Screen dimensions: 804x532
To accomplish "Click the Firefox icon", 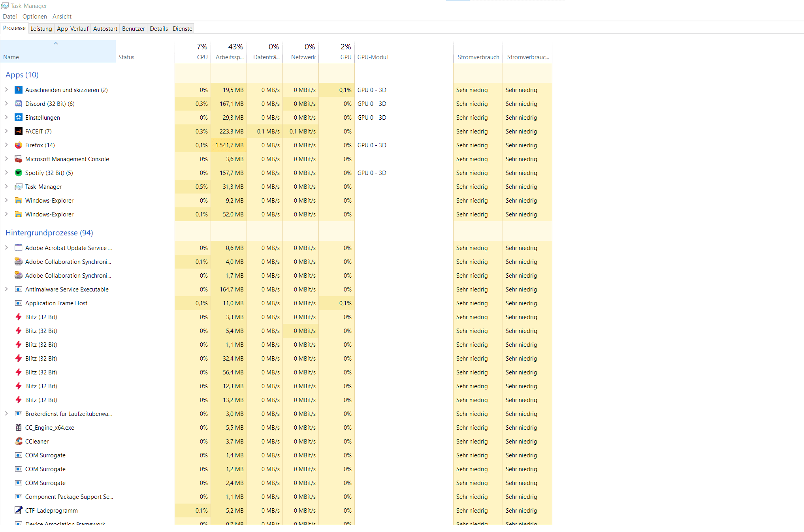I will pos(19,145).
